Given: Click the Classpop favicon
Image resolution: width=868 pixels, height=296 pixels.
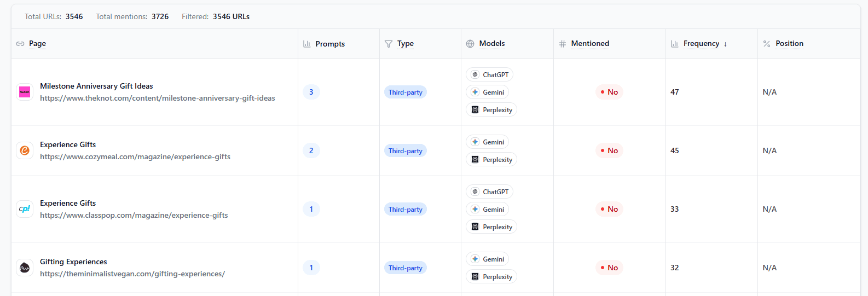Looking at the screenshot, I should [25, 209].
